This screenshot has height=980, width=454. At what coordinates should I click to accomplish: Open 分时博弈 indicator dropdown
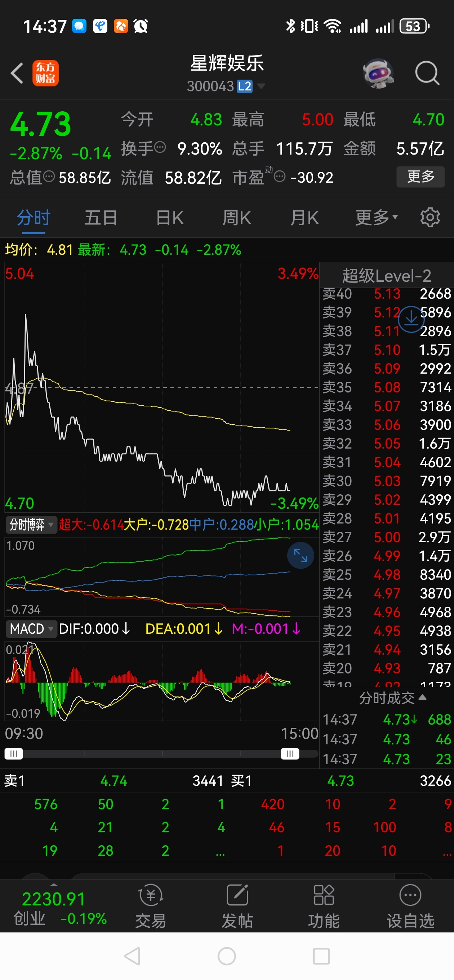(31, 525)
